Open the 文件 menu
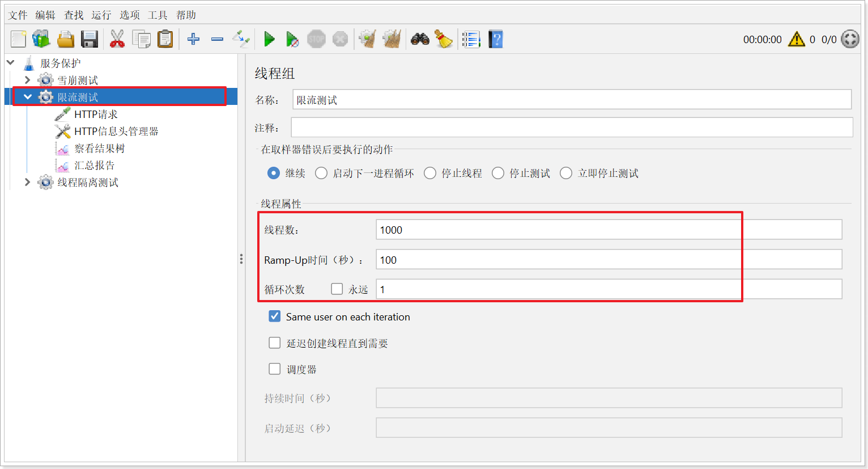This screenshot has width=868, height=469. (18, 15)
